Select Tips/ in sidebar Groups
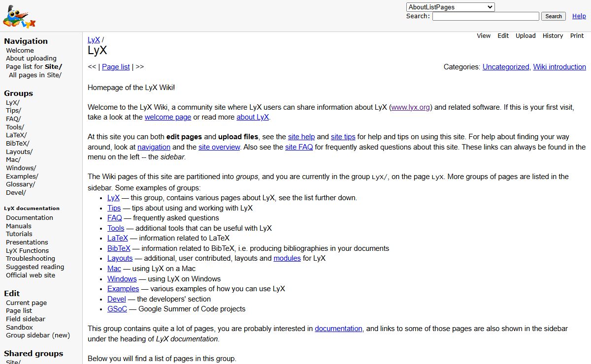 click(x=13, y=111)
